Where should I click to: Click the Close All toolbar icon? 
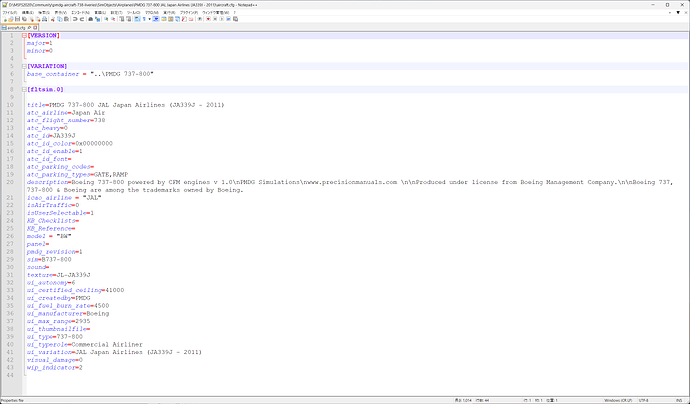point(38,19)
